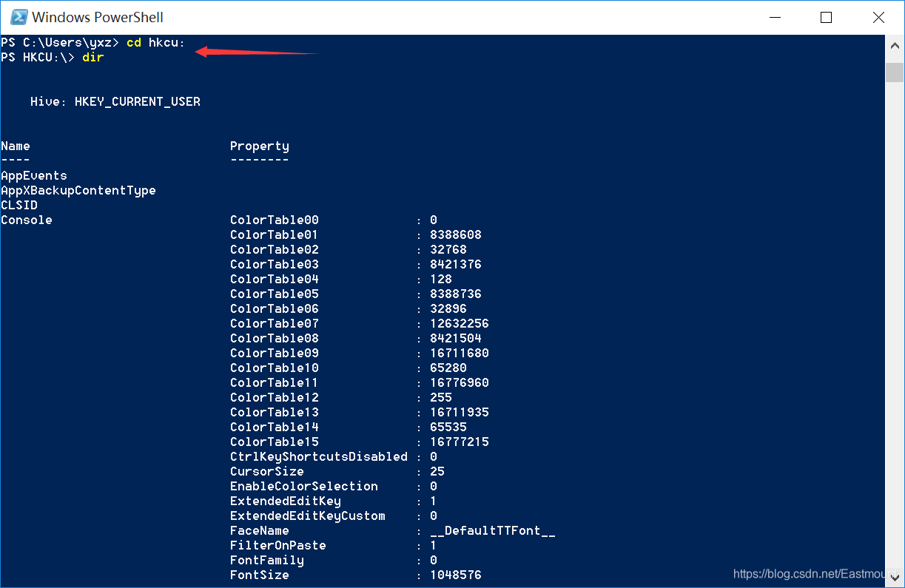Image resolution: width=905 pixels, height=588 pixels.
Task: Click the value 16776960
Action: coord(460,382)
